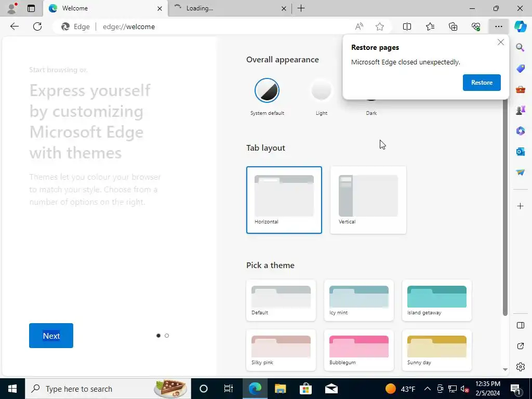The width and height of the screenshot is (532, 399).
Task: Open sidebar Games chess icon
Action: 520,110
